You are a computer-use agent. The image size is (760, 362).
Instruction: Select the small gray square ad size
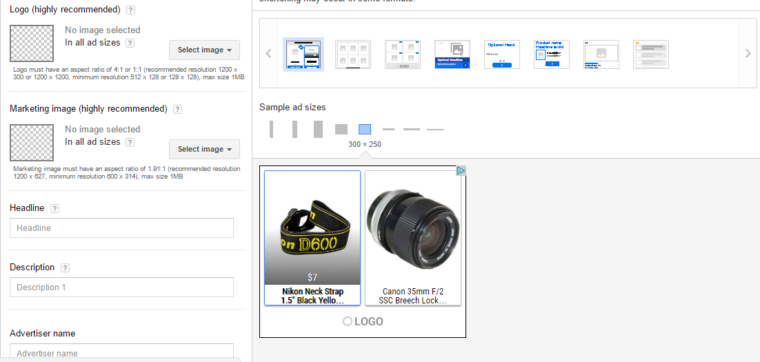click(341, 129)
